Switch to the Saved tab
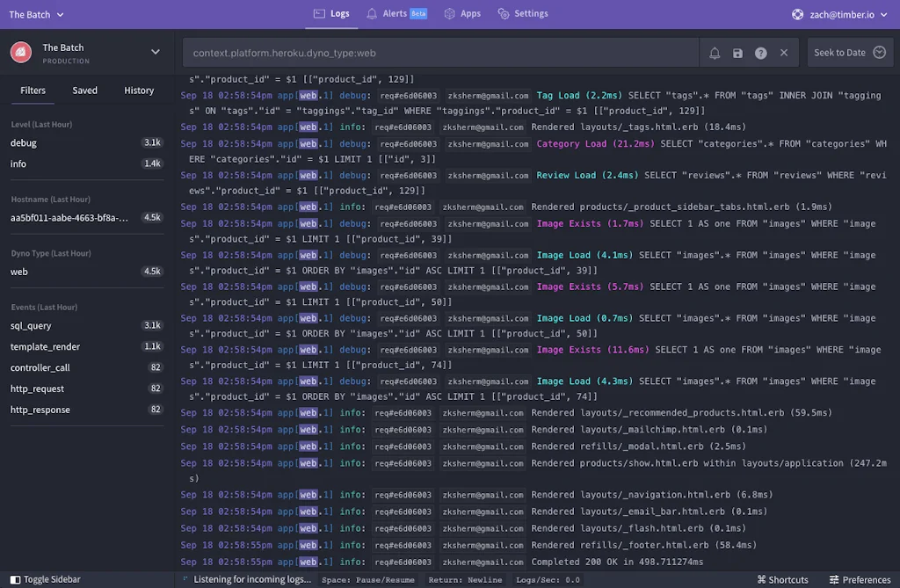Screen dimensions: 900x588 click(x=85, y=91)
